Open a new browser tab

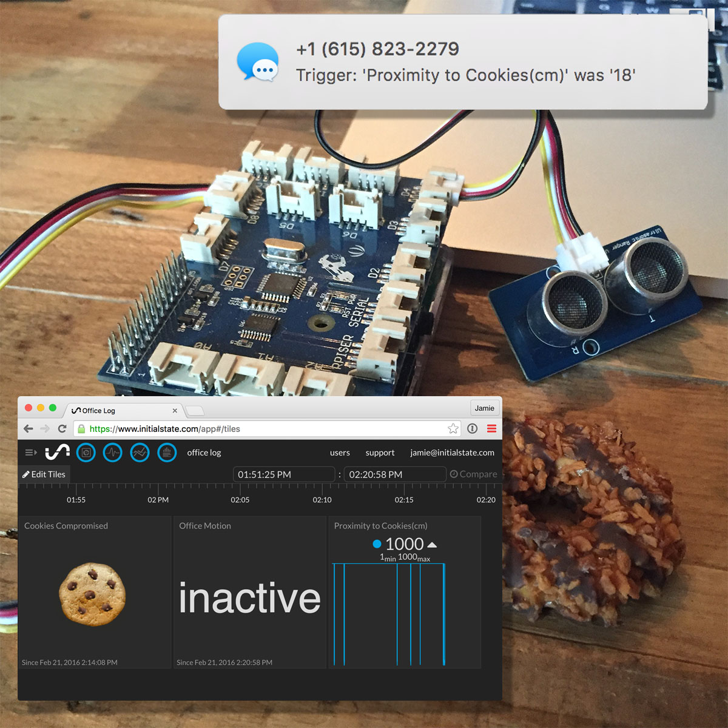[195, 411]
